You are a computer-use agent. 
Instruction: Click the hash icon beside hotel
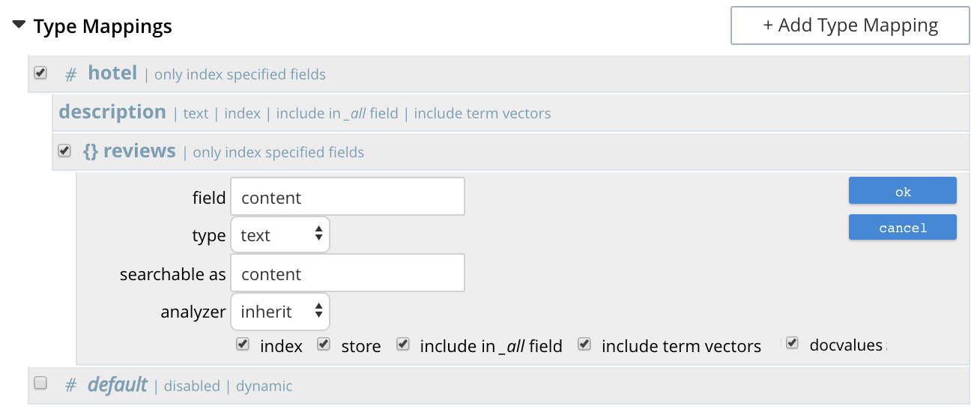71,74
